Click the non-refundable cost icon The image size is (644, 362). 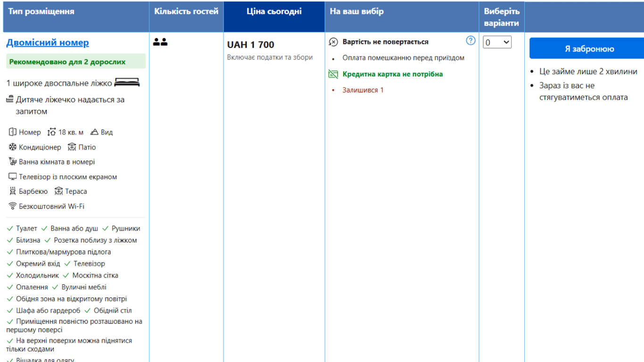(333, 42)
